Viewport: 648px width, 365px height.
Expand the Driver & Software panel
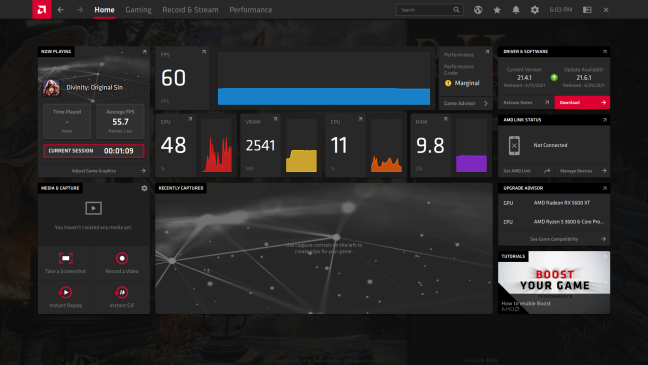[x=605, y=52]
